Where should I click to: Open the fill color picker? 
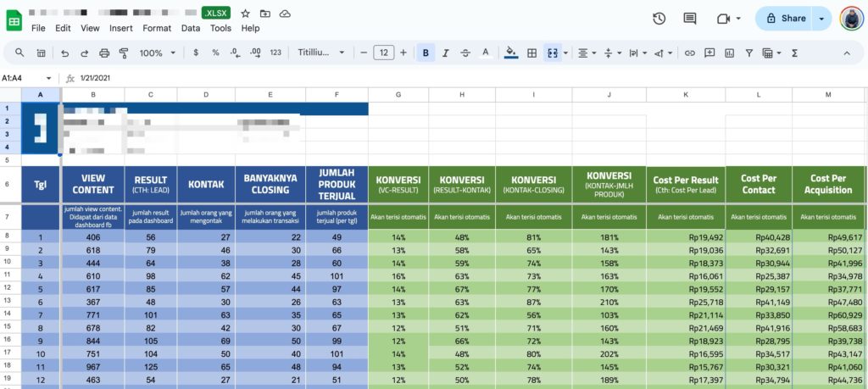click(510, 53)
